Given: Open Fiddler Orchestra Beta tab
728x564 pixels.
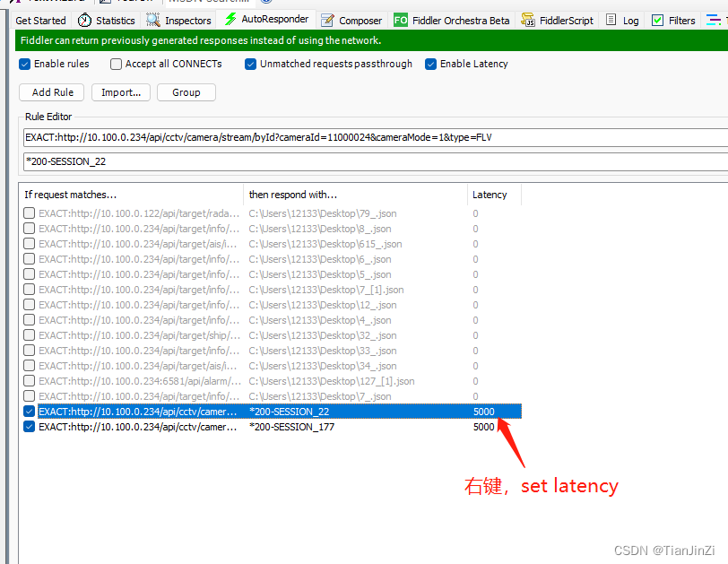Looking at the screenshot, I should pos(461,21).
